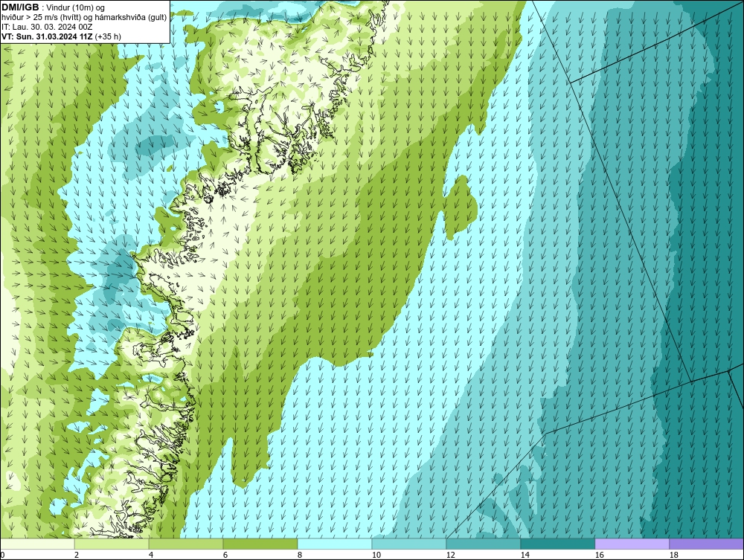
Task: Click the 'IT: Lau. 30. 03. 2024 00Z' line
Action: click(x=47, y=27)
